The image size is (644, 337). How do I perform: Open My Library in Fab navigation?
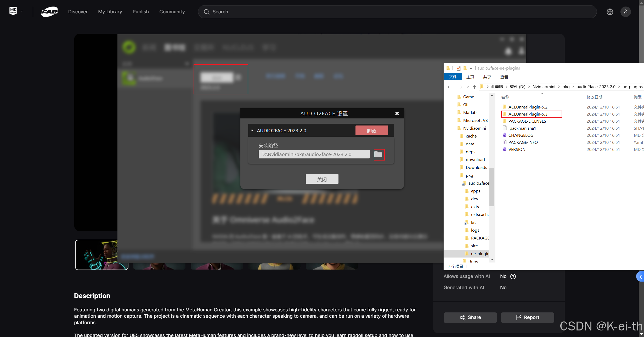tap(110, 12)
